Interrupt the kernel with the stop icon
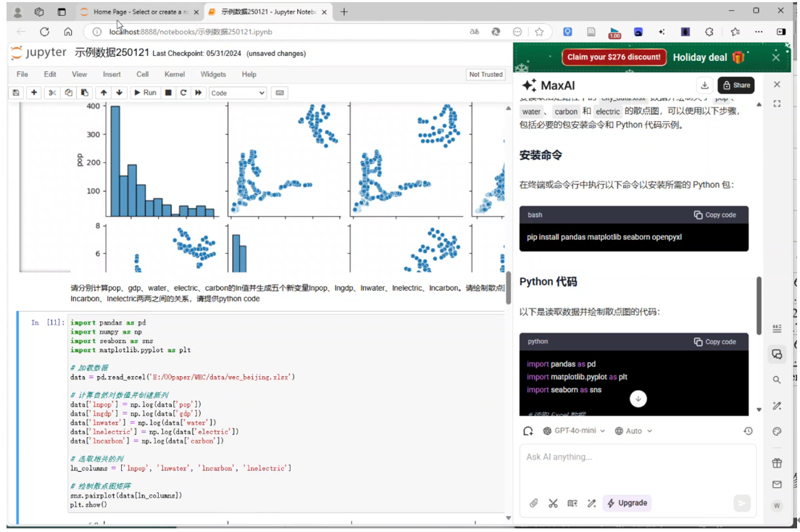 pyautogui.click(x=168, y=93)
